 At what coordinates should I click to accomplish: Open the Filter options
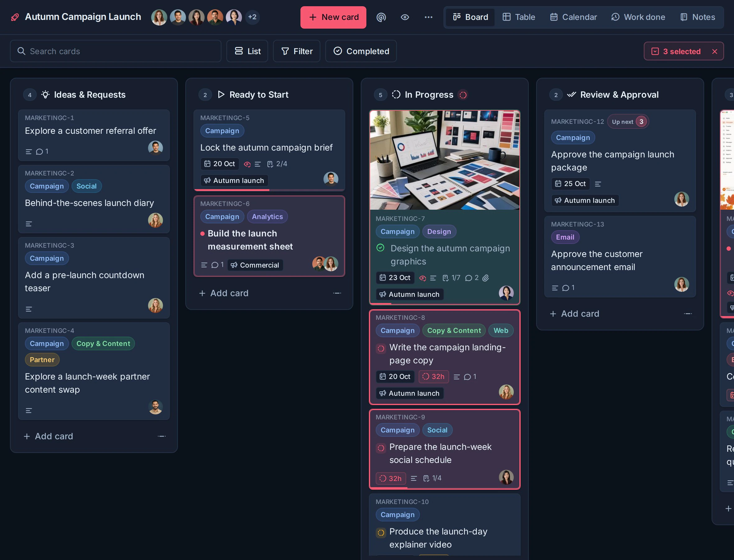click(296, 51)
